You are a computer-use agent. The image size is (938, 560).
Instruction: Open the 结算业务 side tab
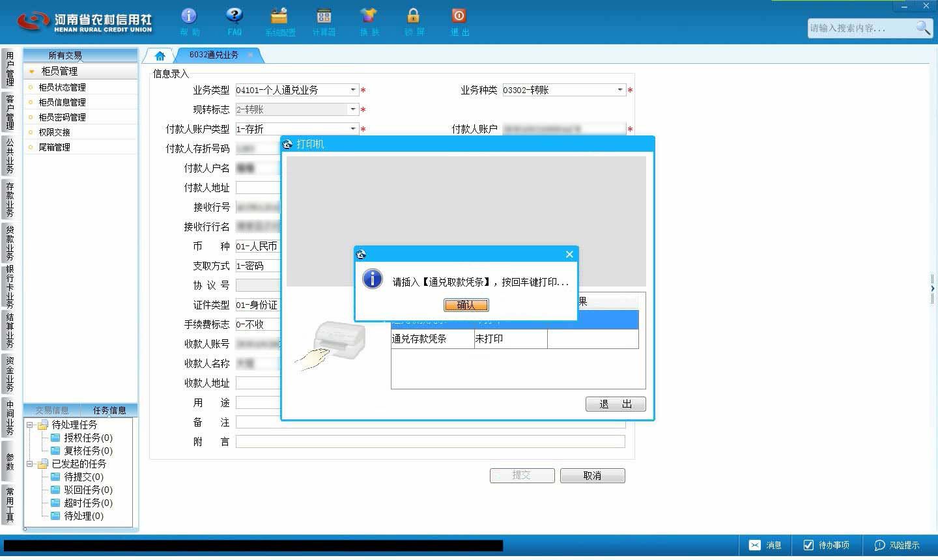pyautogui.click(x=10, y=330)
